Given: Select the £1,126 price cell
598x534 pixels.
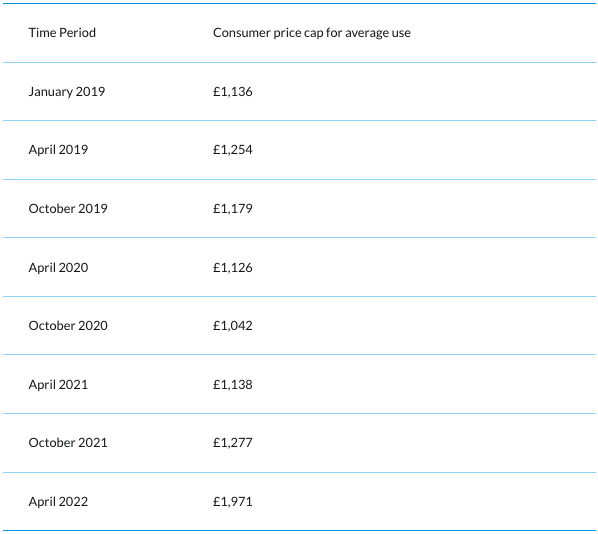Looking at the screenshot, I should (233, 268).
